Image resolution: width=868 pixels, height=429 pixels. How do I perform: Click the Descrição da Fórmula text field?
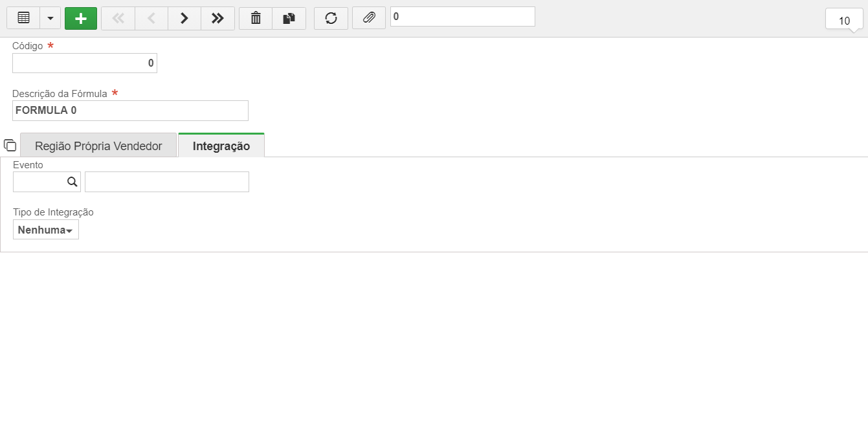[x=130, y=111]
